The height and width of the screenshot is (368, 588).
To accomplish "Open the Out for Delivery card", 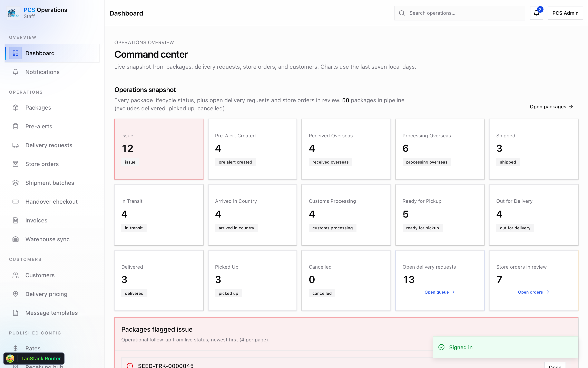I will click(x=533, y=215).
